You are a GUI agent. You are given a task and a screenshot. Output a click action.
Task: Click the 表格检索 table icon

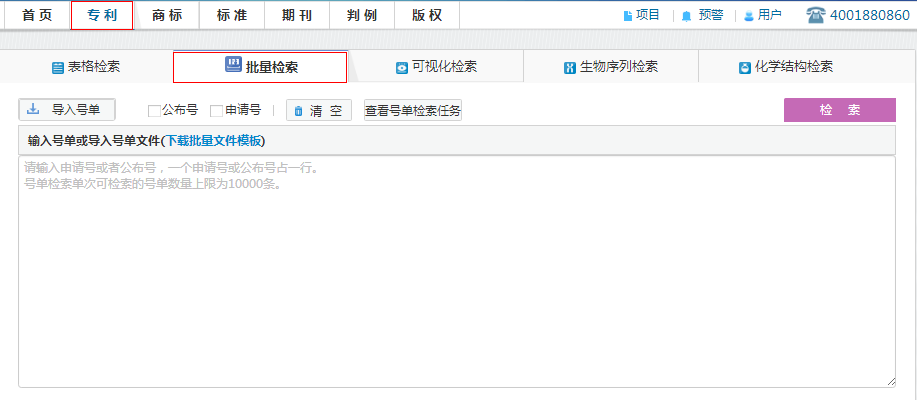tap(58, 68)
